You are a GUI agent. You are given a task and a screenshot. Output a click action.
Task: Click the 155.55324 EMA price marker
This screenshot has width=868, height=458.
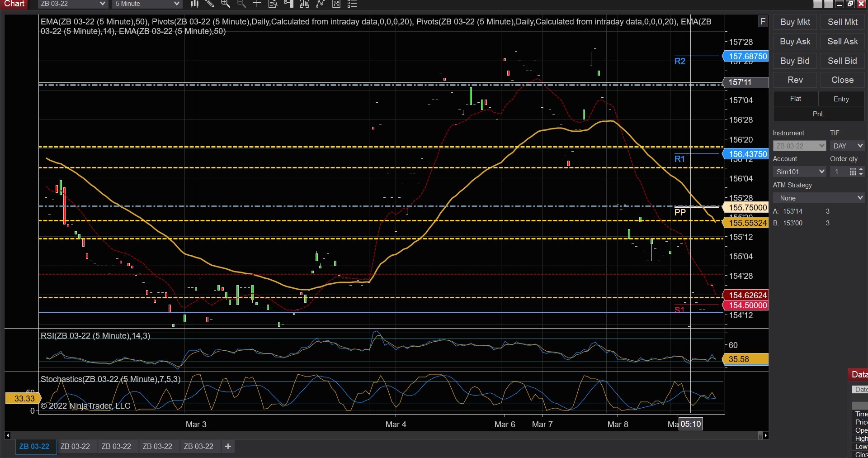(x=746, y=223)
